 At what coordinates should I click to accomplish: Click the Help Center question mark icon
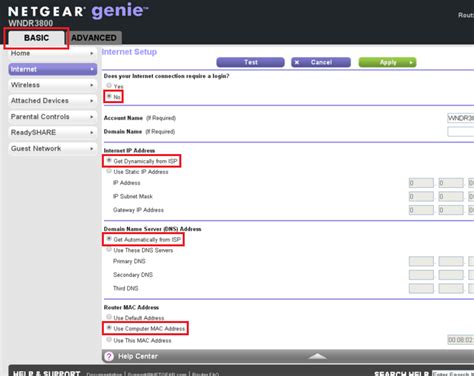(109, 356)
